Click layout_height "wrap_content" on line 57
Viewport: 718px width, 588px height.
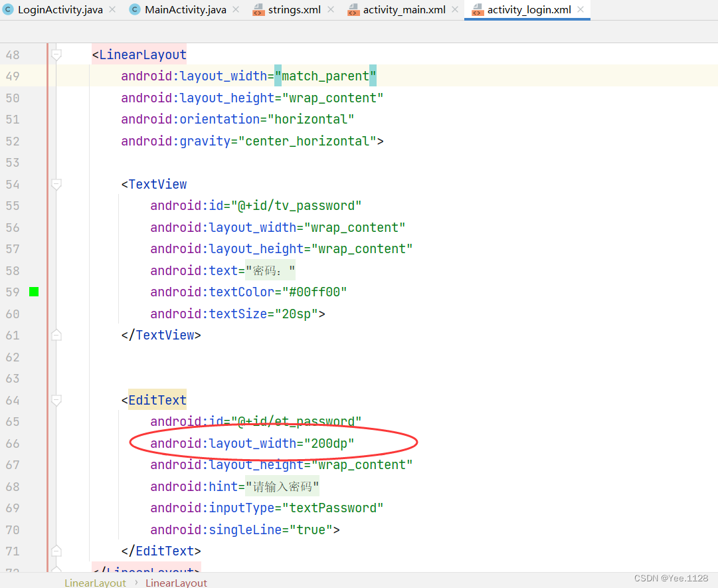pos(362,249)
